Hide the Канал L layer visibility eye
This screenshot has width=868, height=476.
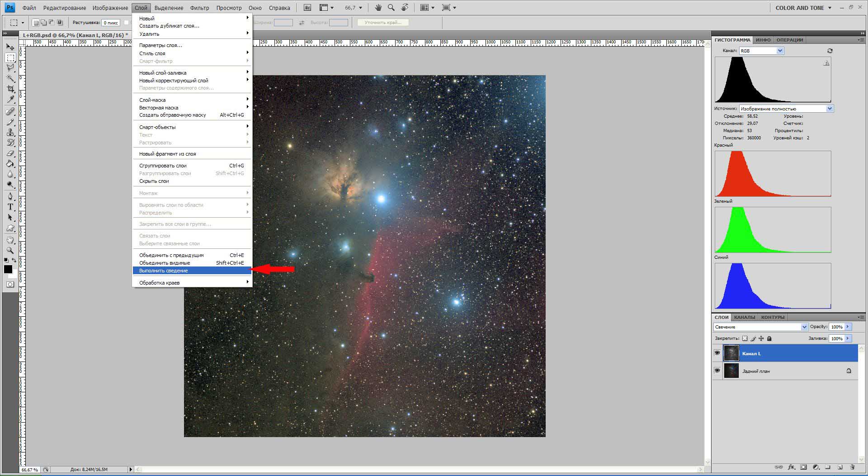click(x=717, y=353)
